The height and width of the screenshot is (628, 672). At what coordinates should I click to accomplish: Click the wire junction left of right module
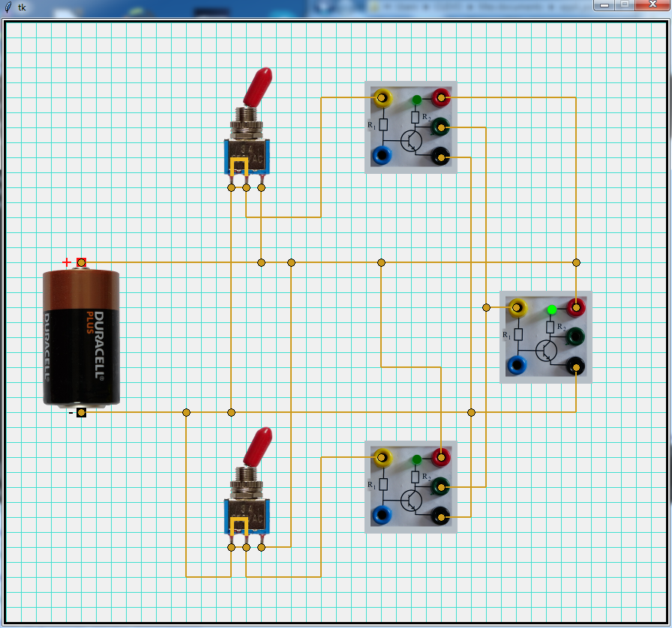(x=486, y=307)
